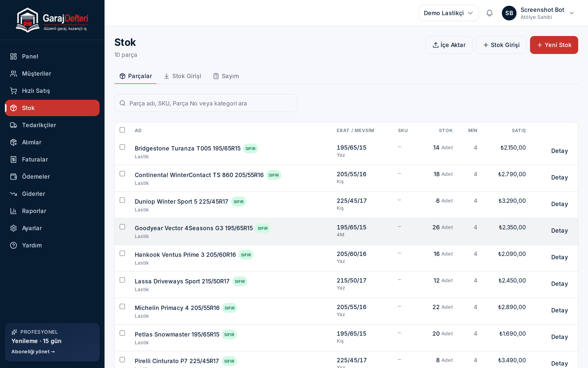Screen dimensions: 588x368
Task: Click the AD column header
Action: coord(138,130)
